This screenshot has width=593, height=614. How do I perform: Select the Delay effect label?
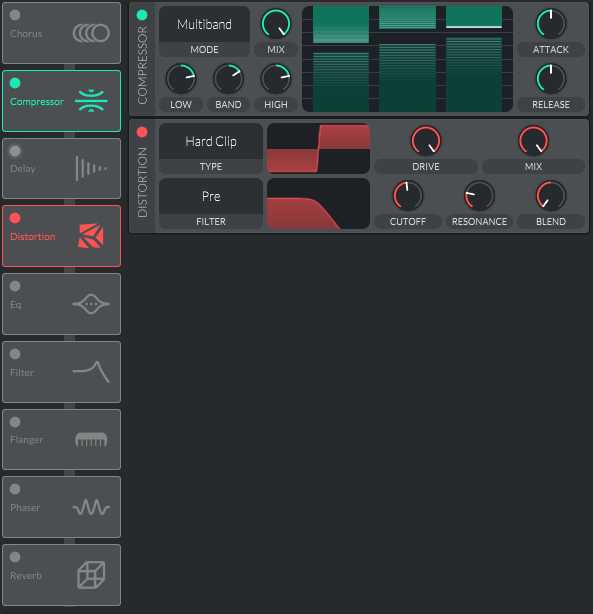(23, 169)
